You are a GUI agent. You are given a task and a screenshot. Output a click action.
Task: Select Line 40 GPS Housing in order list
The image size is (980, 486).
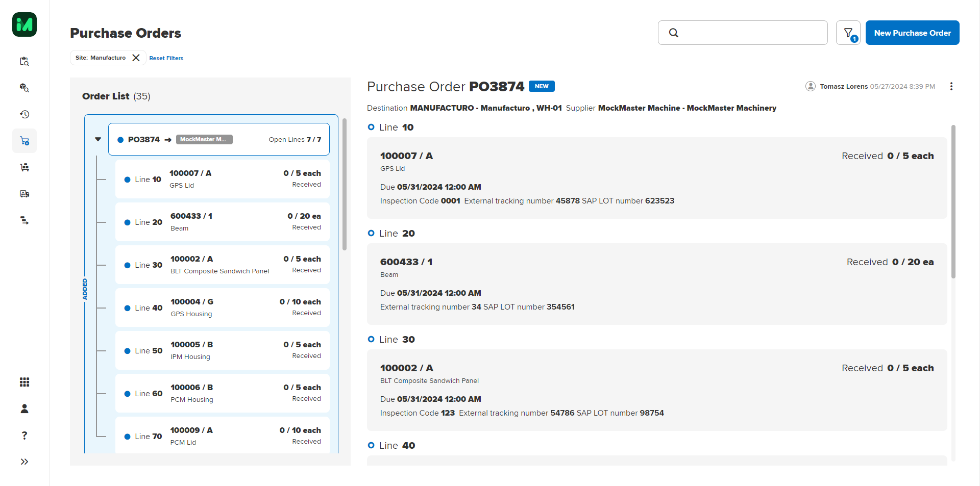(222, 308)
